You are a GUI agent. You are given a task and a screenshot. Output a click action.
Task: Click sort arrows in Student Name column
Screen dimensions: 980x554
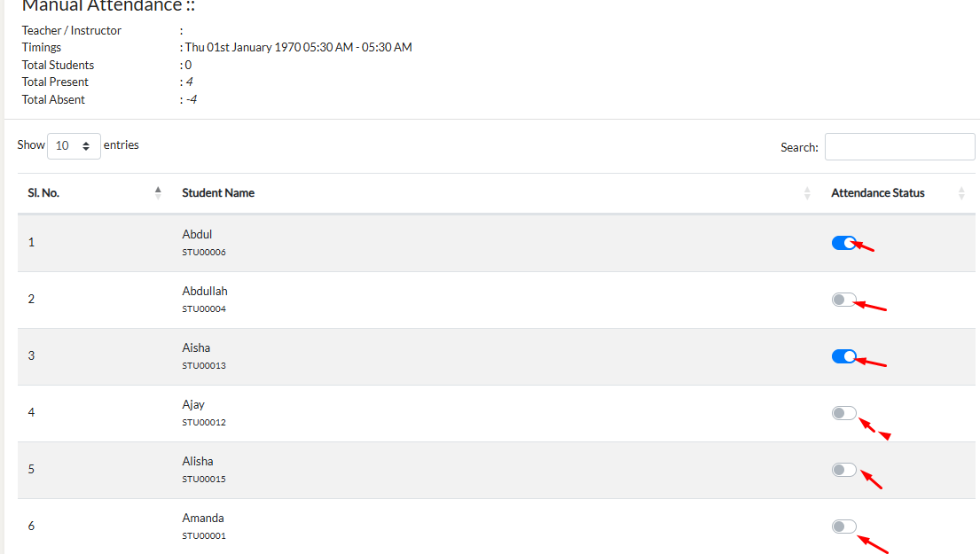[807, 193]
